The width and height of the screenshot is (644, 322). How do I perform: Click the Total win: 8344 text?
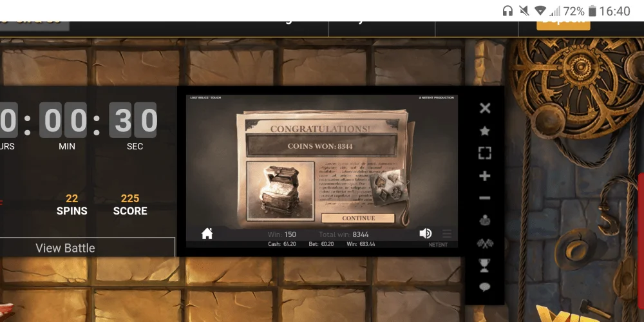click(344, 234)
